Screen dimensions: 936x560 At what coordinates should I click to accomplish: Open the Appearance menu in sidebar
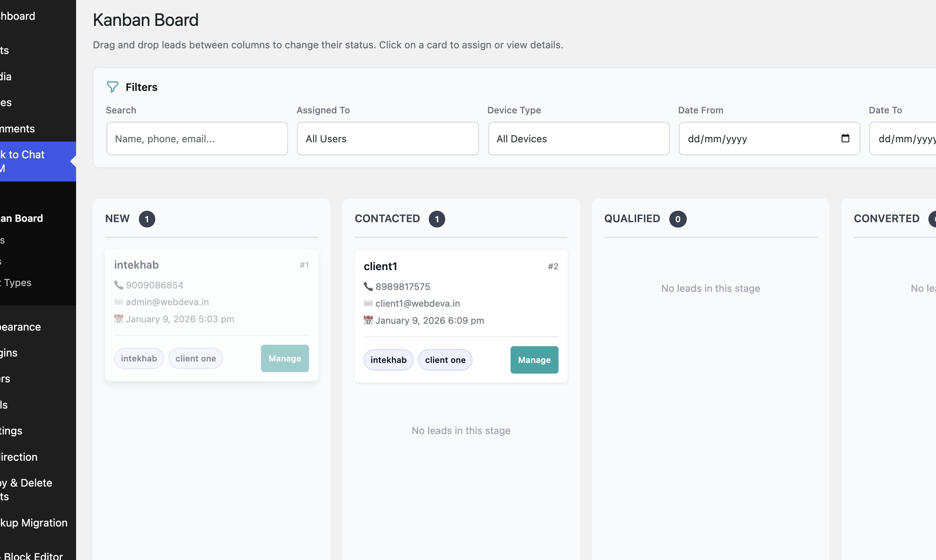tap(21, 327)
